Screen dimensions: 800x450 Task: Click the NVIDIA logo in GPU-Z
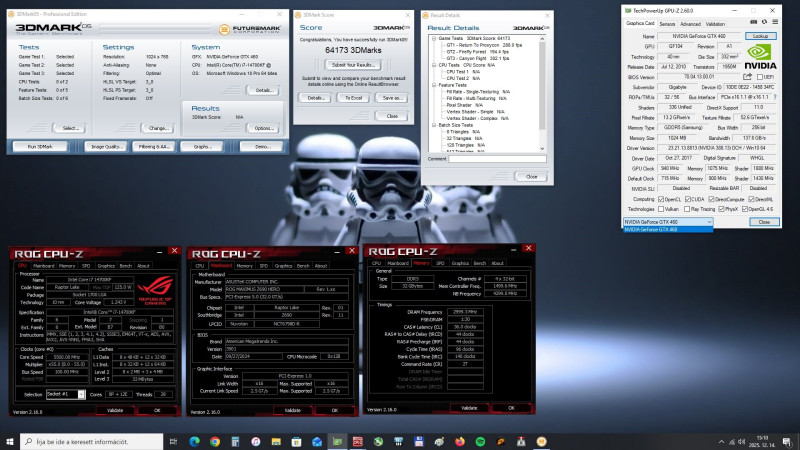[x=760, y=57]
